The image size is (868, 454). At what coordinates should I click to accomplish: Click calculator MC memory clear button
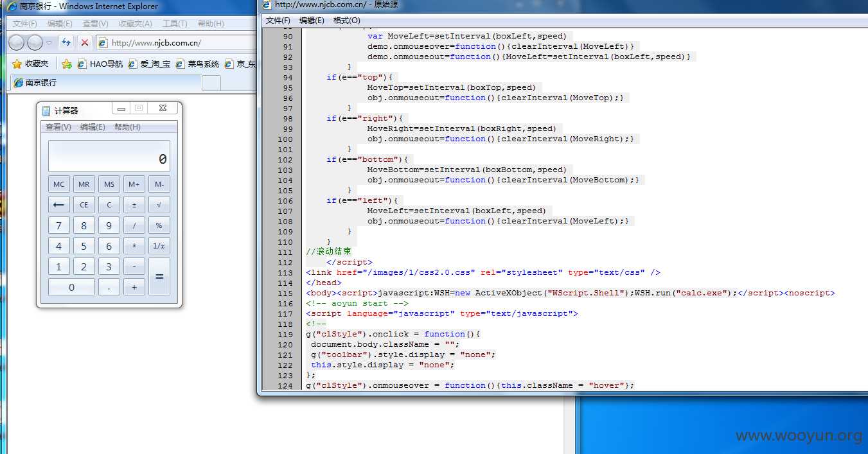[59, 184]
